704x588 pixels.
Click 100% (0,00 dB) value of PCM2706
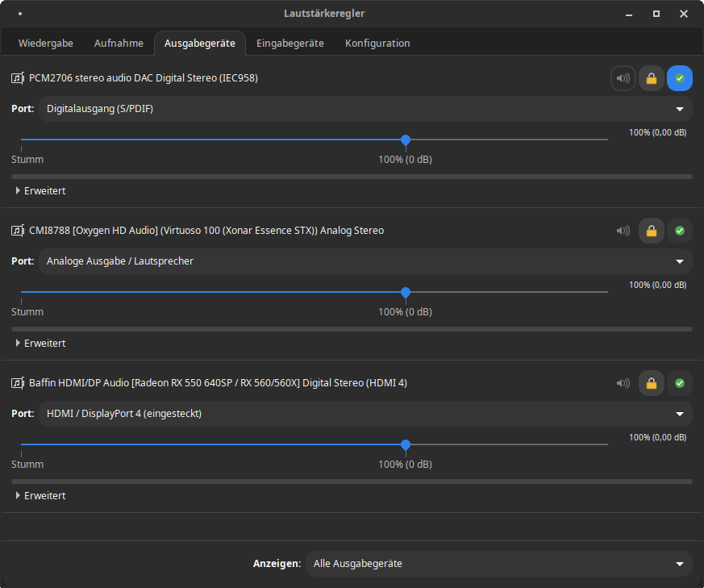click(x=657, y=132)
